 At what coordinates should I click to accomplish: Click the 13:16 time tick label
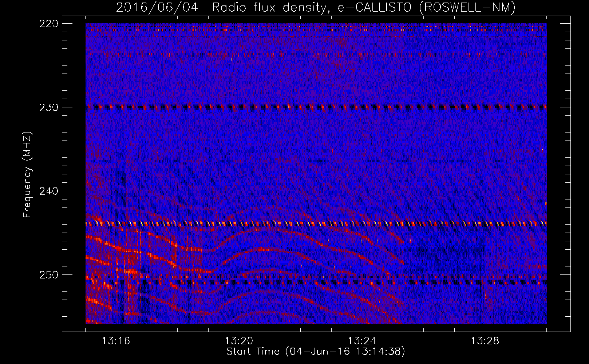[x=116, y=341]
